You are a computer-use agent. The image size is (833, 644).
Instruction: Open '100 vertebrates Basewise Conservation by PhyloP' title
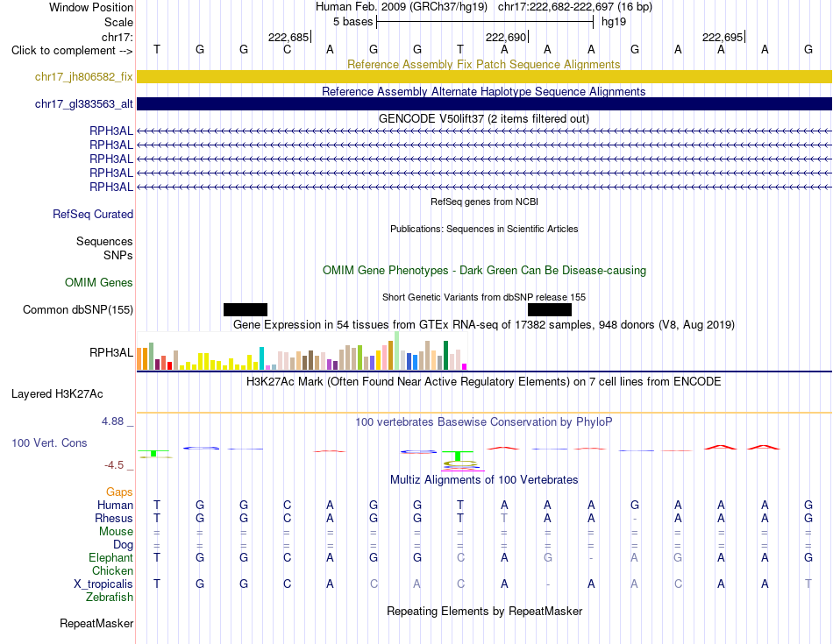pyautogui.click(x=484, y=422)
